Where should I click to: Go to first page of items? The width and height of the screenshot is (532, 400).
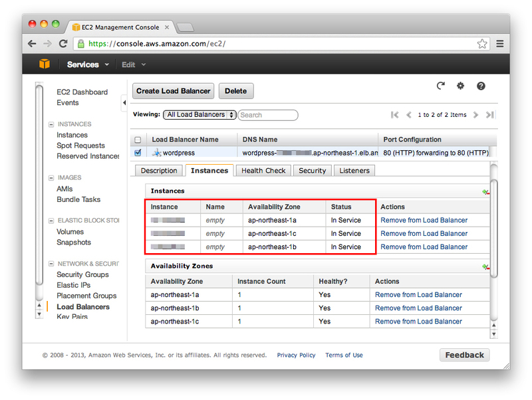point(394,115)
